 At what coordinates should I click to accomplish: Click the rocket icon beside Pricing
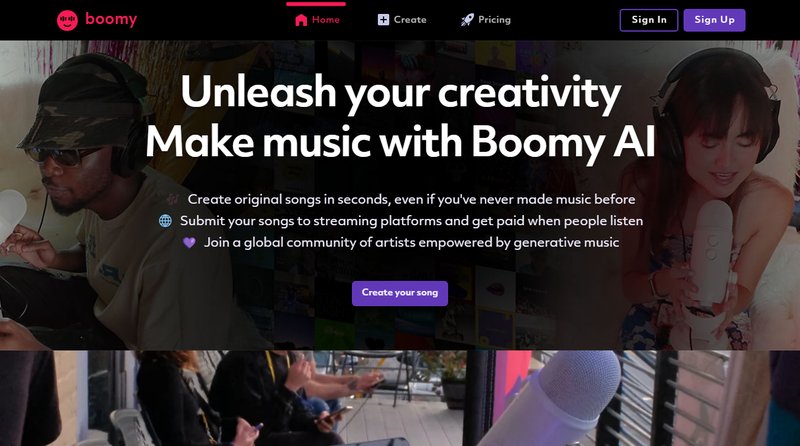click(467, 20)
